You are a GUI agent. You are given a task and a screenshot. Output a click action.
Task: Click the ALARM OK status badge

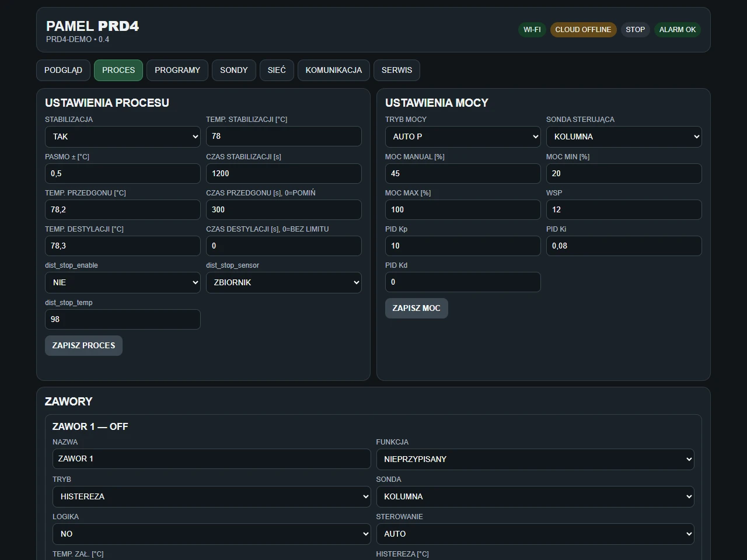[678, 30]
